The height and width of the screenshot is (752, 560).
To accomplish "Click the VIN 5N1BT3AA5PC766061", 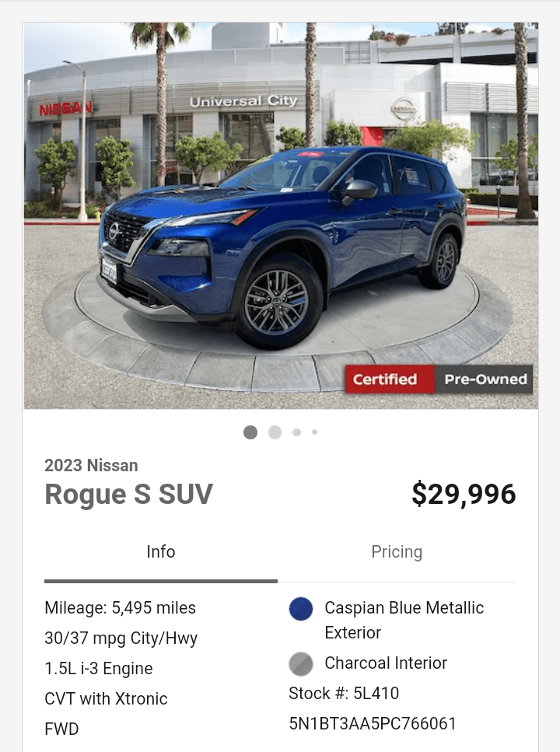I will coord(373,724).
